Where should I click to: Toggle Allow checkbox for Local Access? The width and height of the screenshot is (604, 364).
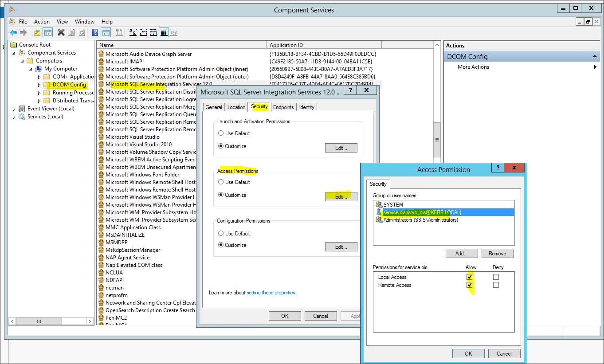[470, 277]
